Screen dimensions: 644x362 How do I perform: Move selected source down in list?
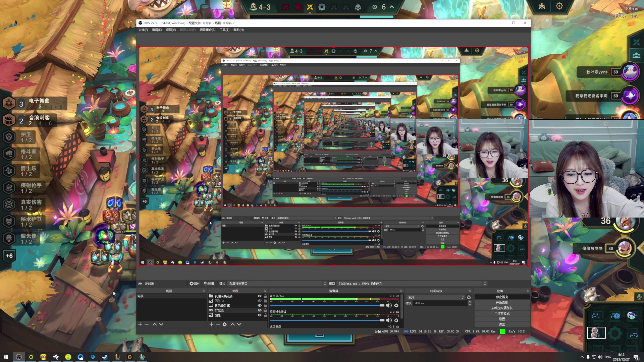pyautogui.click(x=239, y=324)
